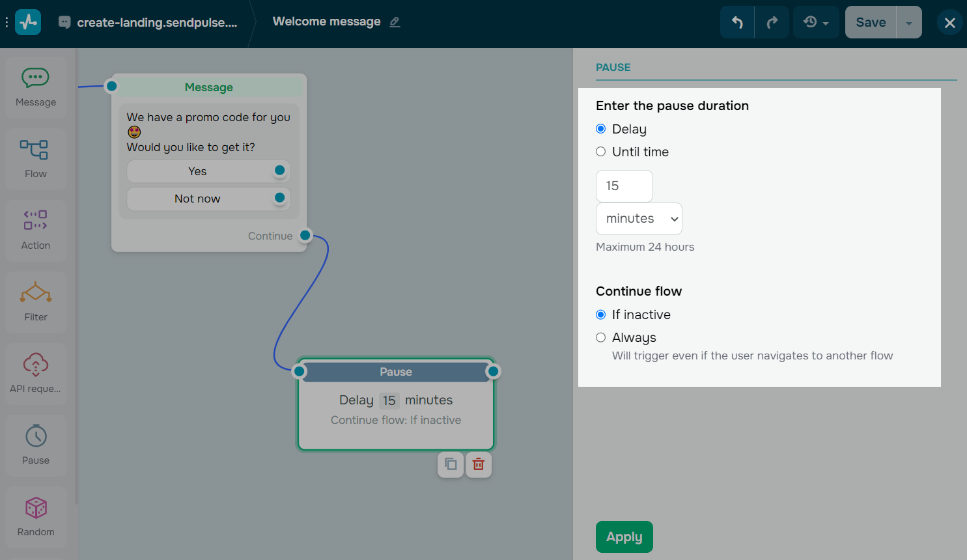Image resolution: width=967 pixels, height=560 pixels.
Task: Delete the Pause block with the trash icon
Action: click(x=479, y=464)
